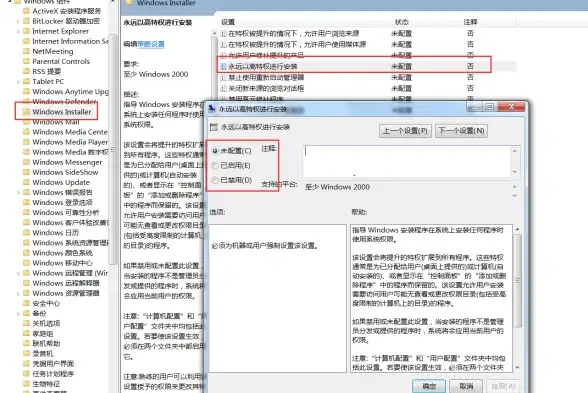Image resolution: width=588 pixels, height=393 pixels.
Task: Expand the Tablet PC tree node
Action: (x=18, y=81)
